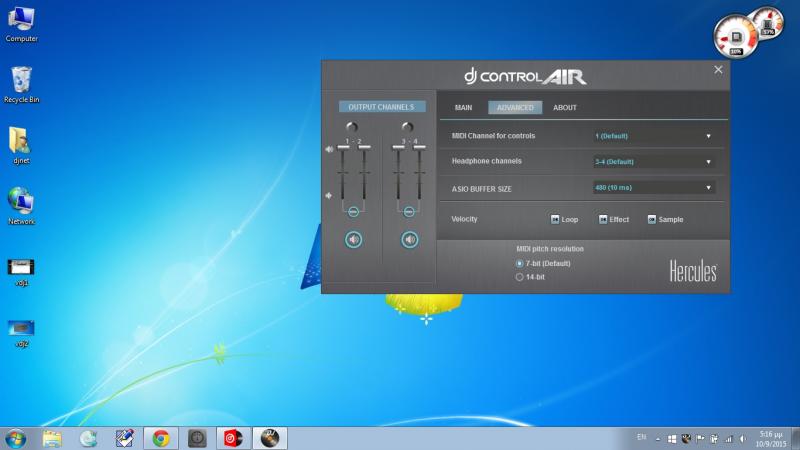This screenshot has height=450, width=800.
Task: Open Google Chrome from the taskbar
Action: pos(160,438)
